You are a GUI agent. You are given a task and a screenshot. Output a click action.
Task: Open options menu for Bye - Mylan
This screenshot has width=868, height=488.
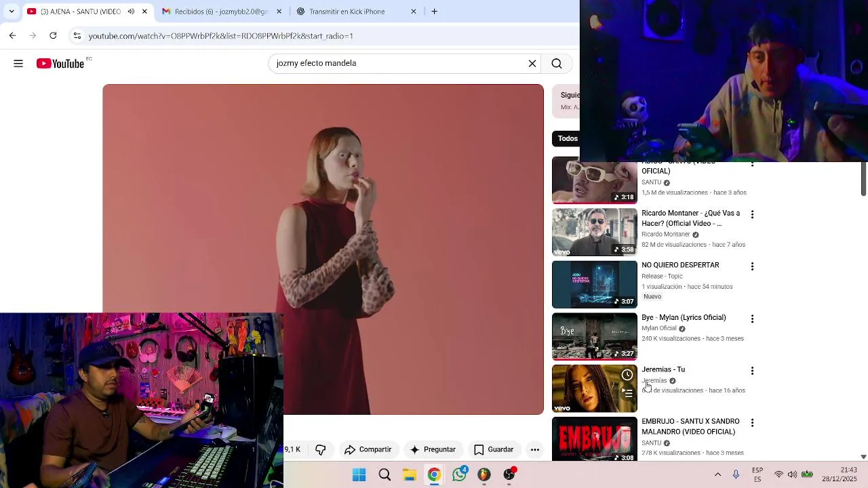752,319
